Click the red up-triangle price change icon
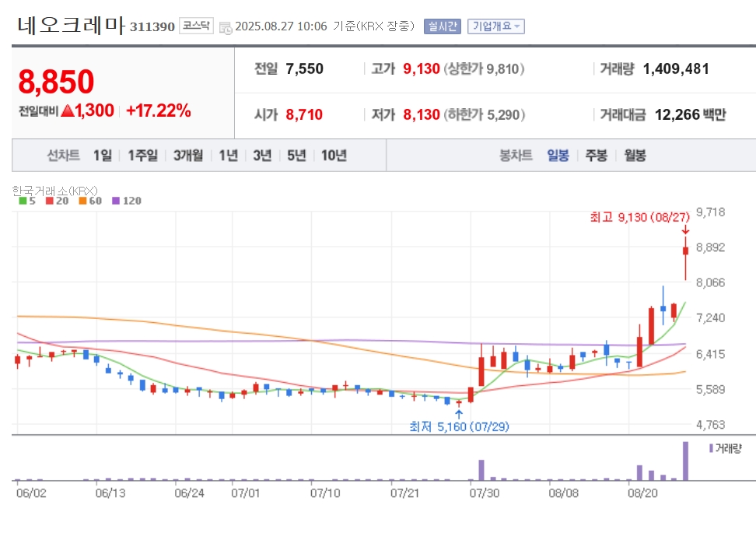This screenshot has width=756, height=533. click(x=68, y=111)
